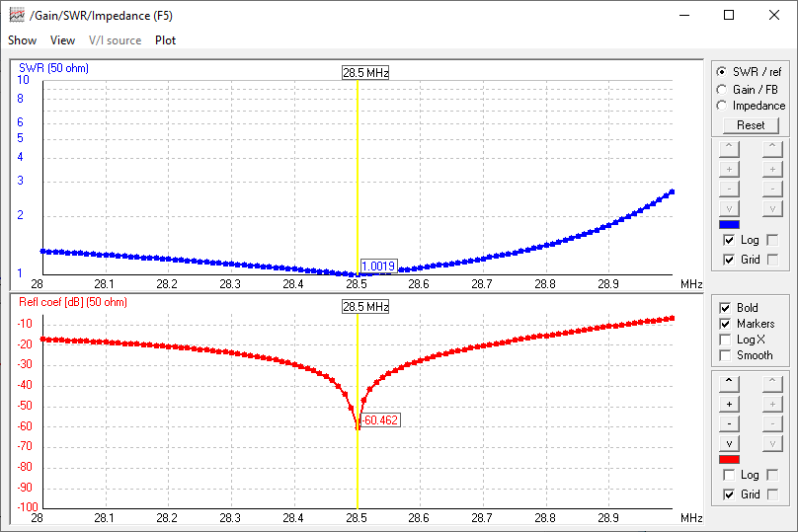Click the left up-arrow button below the Reset button
This screenshot has width=798, height=532.
(729, 148)
